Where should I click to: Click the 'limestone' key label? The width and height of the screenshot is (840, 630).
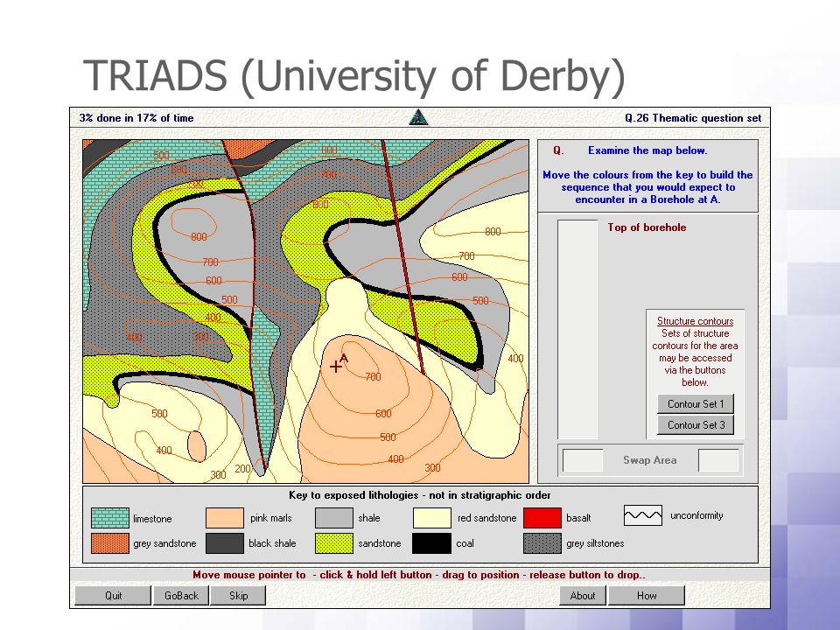(x=152, y=519)
